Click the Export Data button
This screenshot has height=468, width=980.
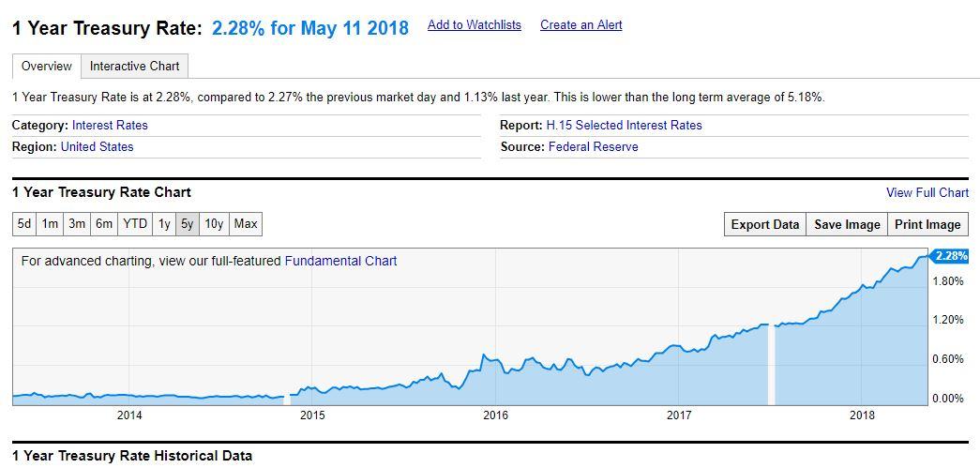[764, 224]
